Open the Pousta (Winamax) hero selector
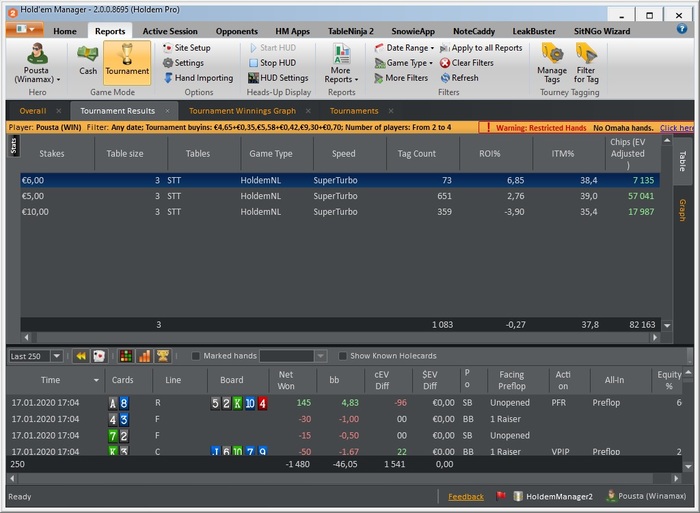Image resolution: width=700 pixels, height=513 pixels. point(37,63)
